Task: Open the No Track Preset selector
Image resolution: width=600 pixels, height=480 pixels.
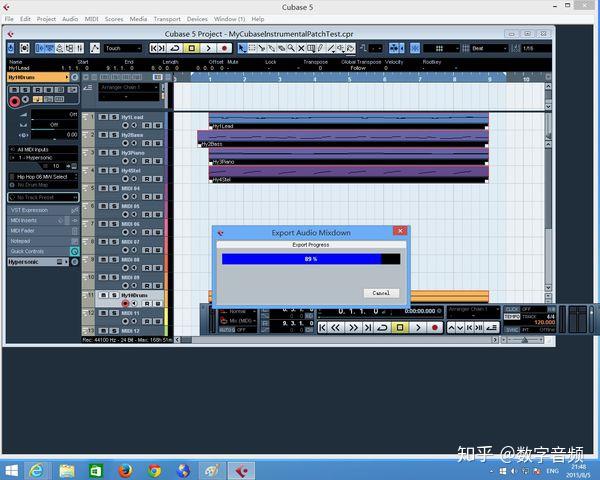Action: click(43, 197)
